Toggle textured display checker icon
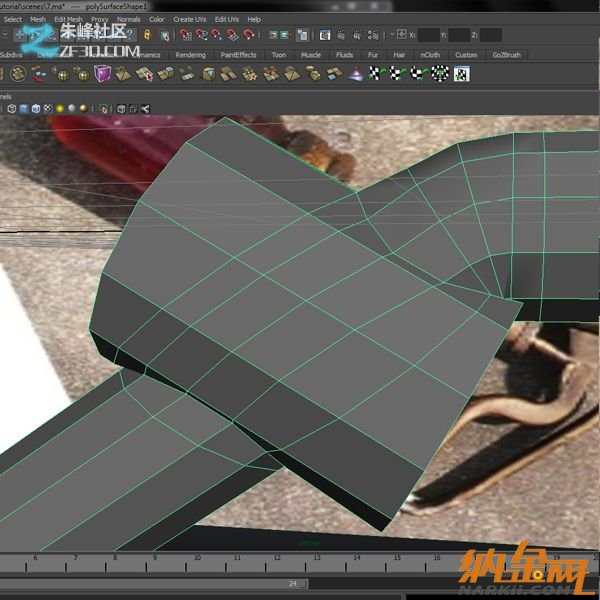The width and height of the screenshot is (600, 600). tap(48, 109)
